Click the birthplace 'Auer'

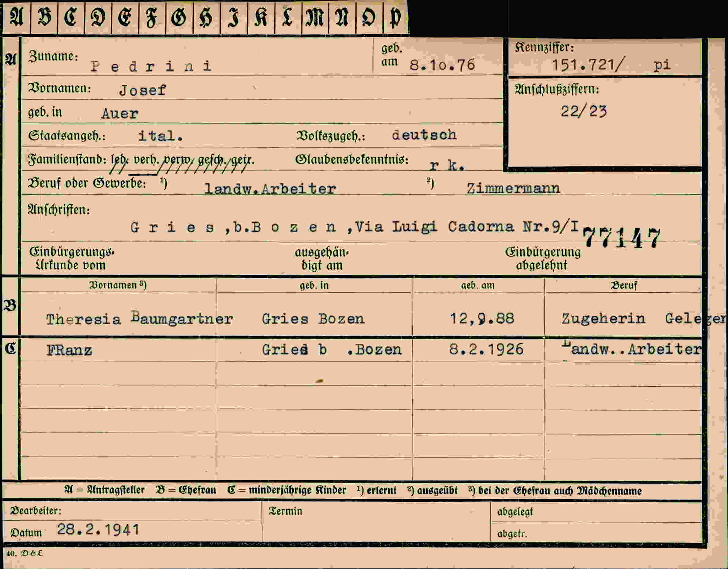click(120, 114)
